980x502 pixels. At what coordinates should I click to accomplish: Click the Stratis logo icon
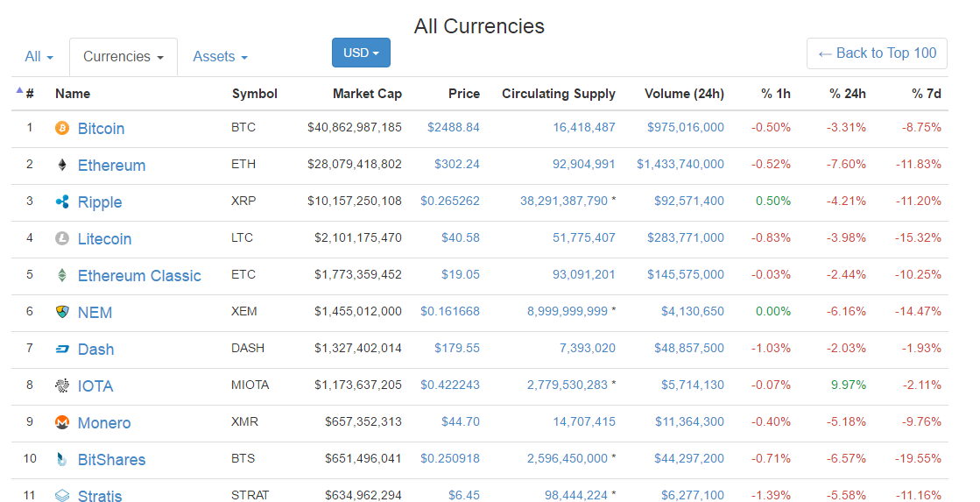pos(62,496)
